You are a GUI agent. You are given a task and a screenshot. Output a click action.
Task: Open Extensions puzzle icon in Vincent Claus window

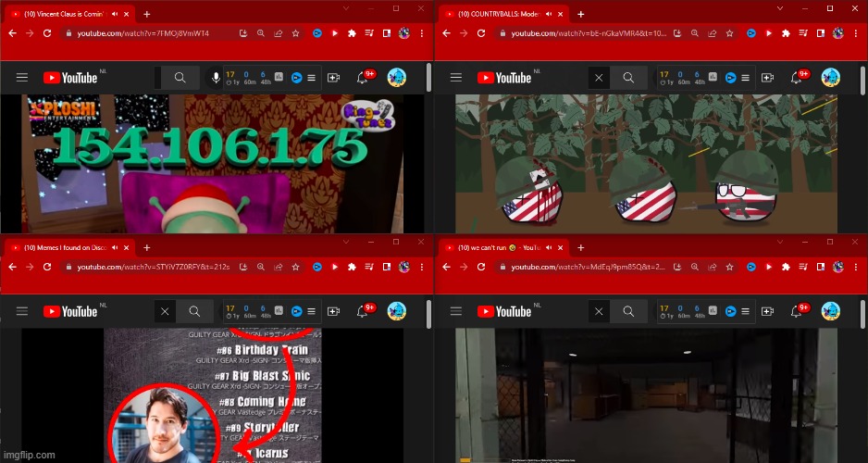coord(352,33)
